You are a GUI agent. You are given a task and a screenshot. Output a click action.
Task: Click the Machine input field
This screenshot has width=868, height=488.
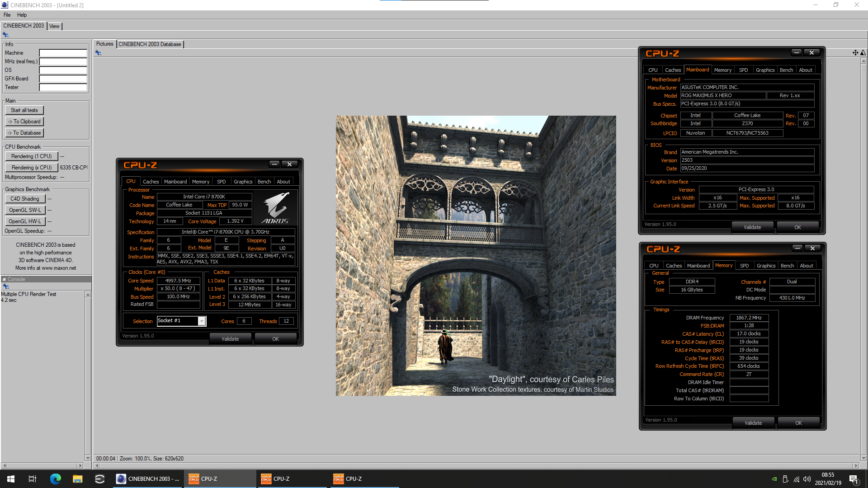63,53
